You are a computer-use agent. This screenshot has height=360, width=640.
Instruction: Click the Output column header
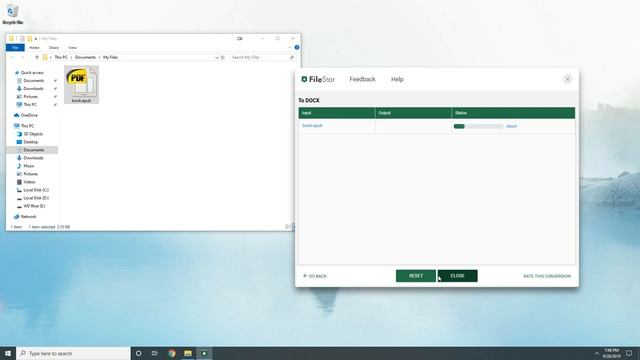[413, 113]
